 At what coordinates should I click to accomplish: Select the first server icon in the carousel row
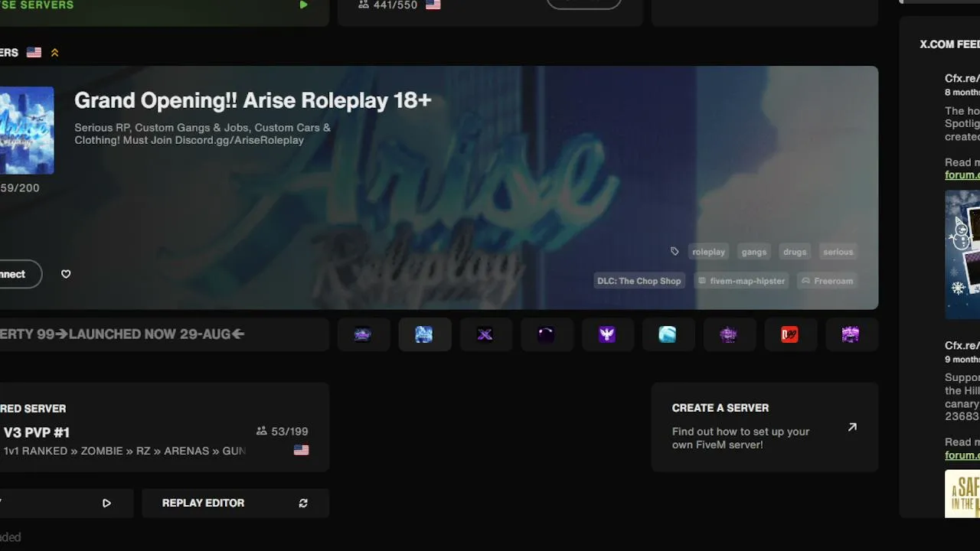(x=363, y=334)
